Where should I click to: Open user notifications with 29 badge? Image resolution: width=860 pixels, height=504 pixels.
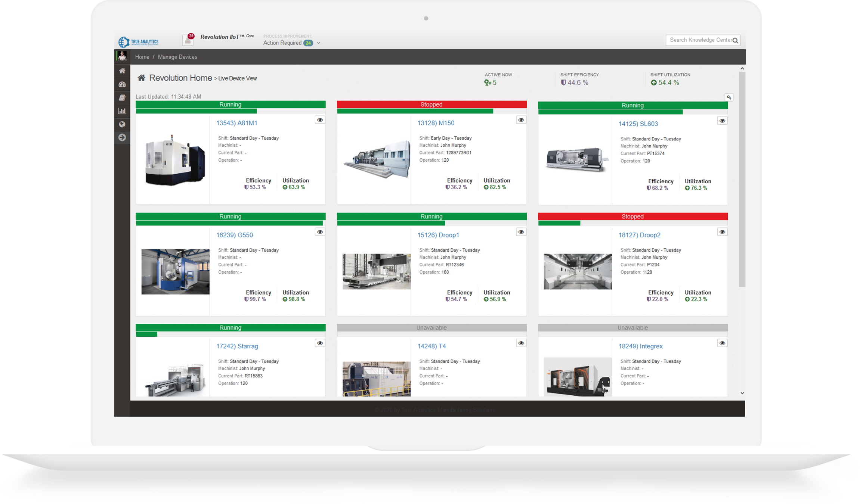coord(188,40)
